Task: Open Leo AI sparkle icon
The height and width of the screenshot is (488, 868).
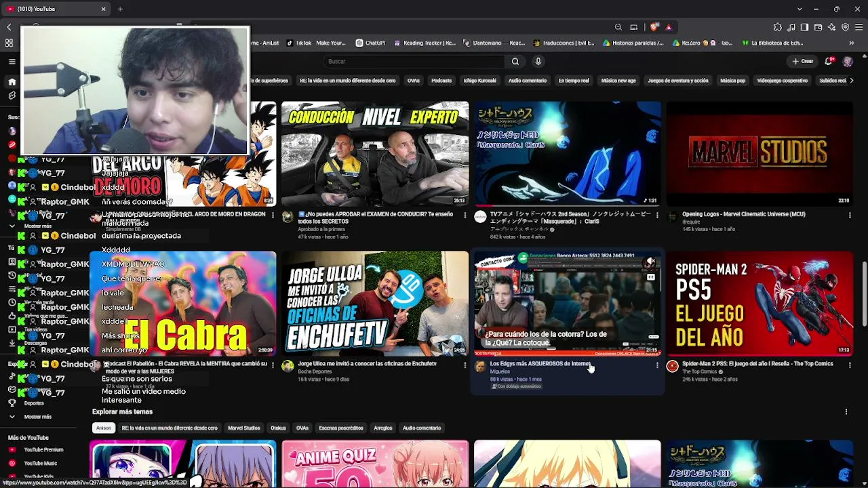Action: point(831,27)
